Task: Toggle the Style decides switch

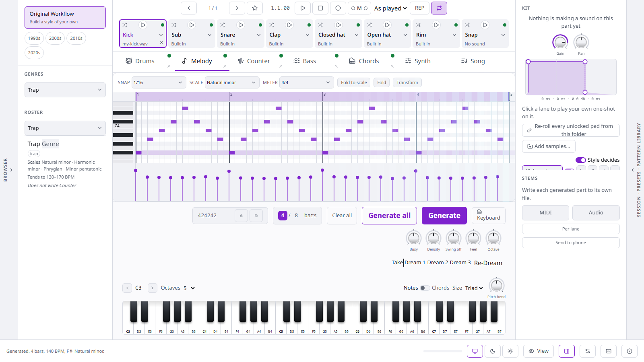Action: [x=580, y=160]
